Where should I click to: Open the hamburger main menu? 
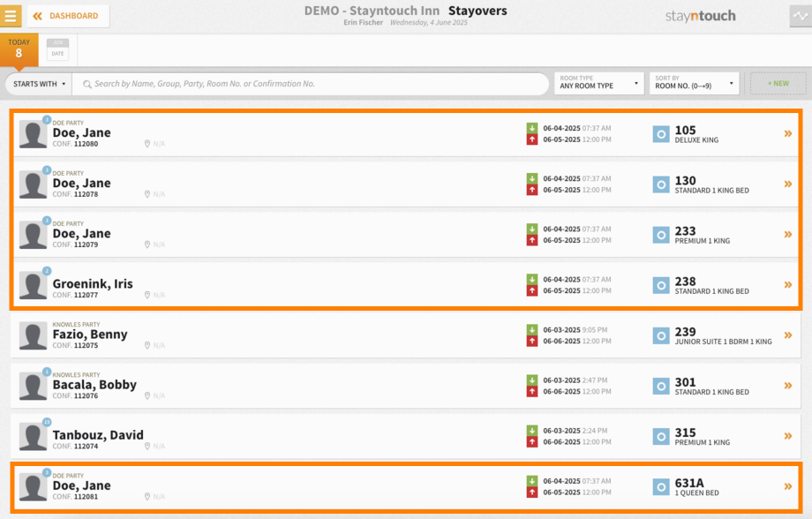tap(11, 16)
